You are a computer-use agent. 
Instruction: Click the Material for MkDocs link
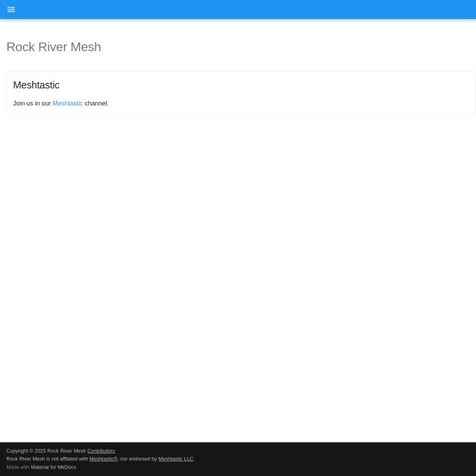tap(53, 467)
